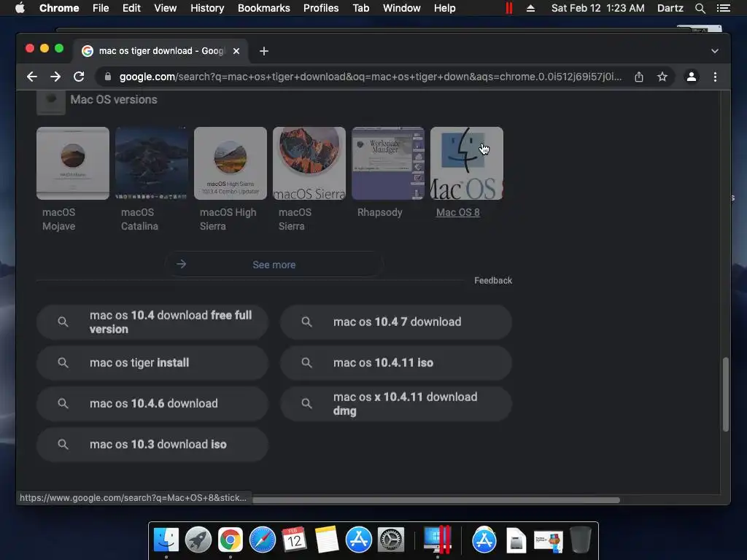Select the mac os tiger download tab
This screenshot has width=747, height=560.
pyautogui.click(x=160, y=51)
